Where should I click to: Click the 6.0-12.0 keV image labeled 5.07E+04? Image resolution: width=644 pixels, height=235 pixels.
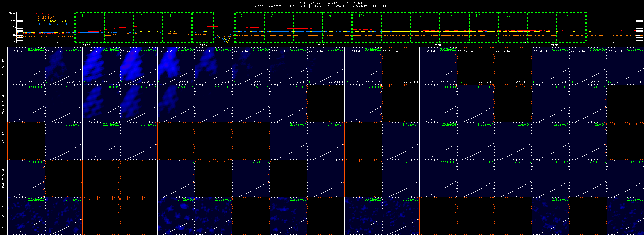click(213, 103)
